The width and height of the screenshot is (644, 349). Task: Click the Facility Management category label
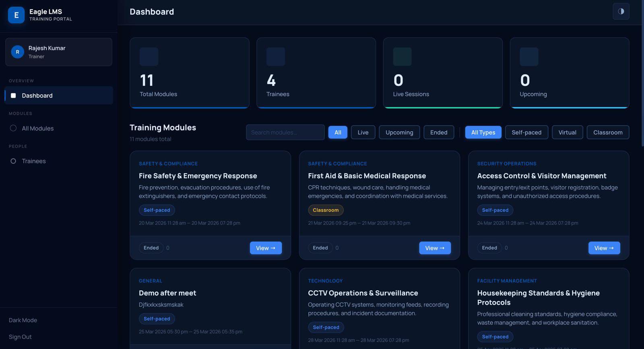(507, 281)
